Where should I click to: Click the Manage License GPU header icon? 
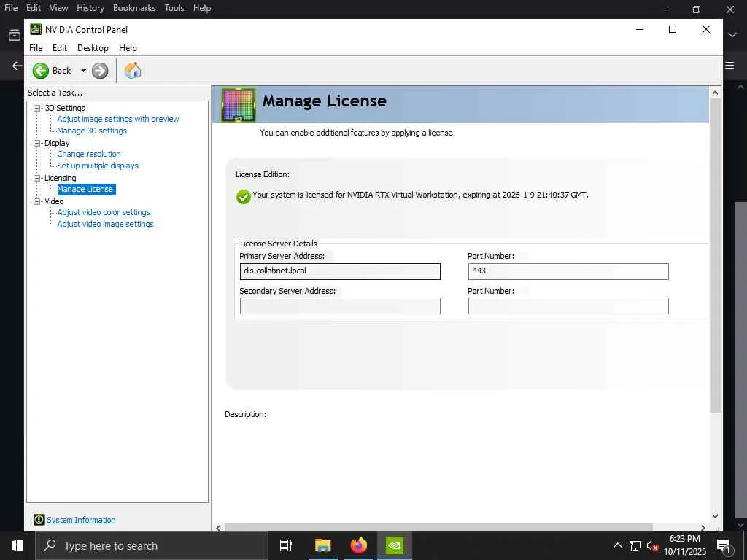click(x=239, y=104)
